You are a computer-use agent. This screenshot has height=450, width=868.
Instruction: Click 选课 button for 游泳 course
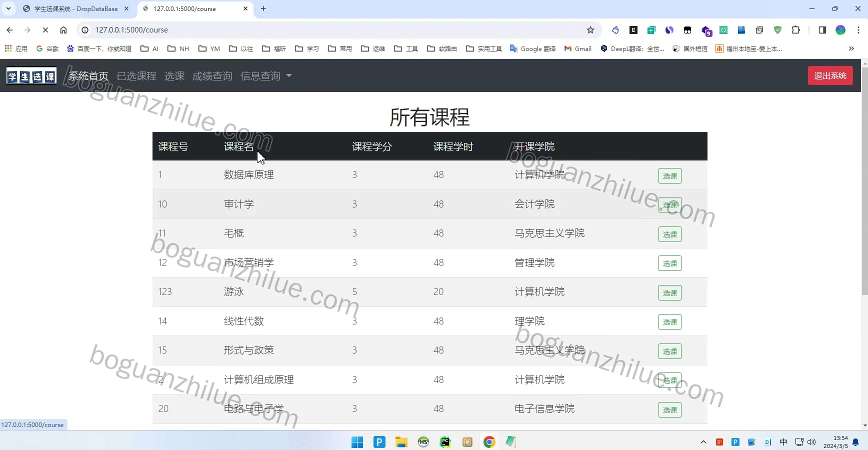670,293
